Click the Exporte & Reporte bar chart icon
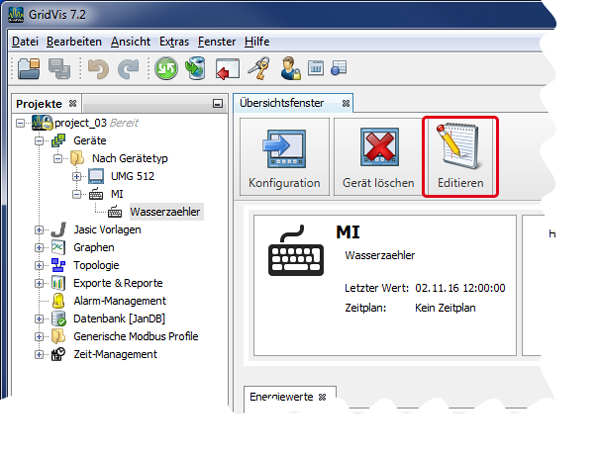 (58, 283)
